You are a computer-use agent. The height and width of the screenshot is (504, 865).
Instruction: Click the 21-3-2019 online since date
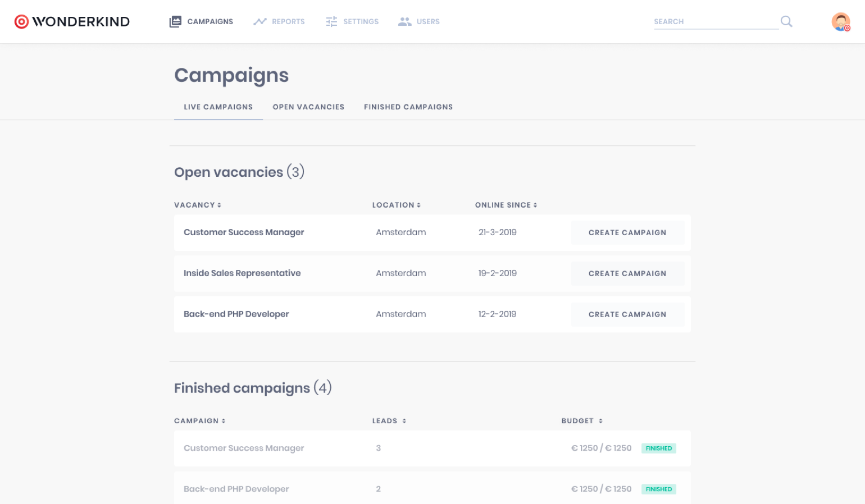(498, 232)
